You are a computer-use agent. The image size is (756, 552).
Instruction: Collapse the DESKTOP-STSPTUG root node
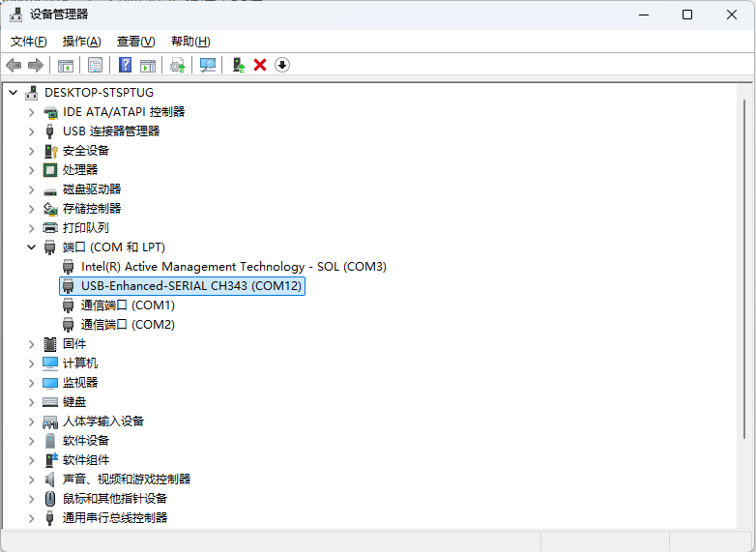click(x=14, y=93)
